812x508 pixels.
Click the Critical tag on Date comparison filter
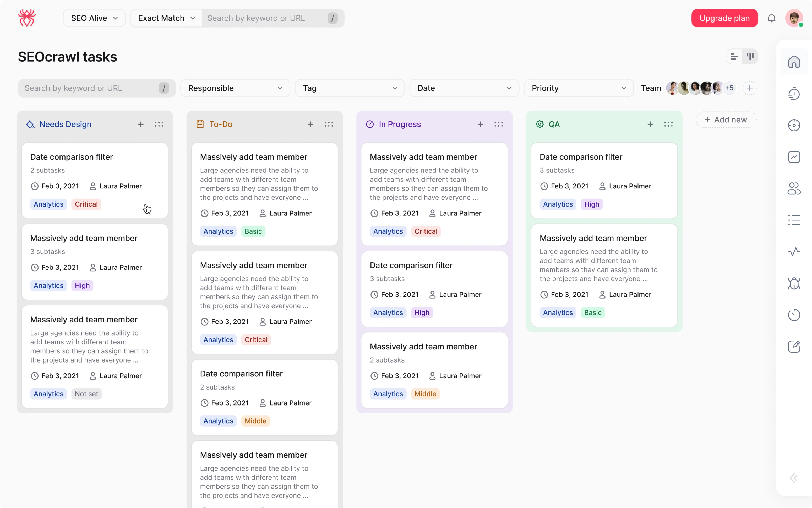pyautogui.click(x=86, y=204)
